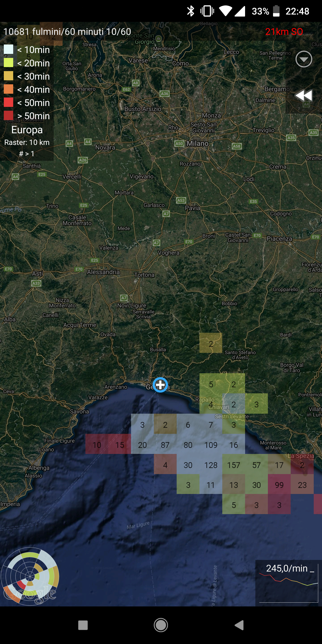Open the circular lightning direction radar
The width and height of the screenshot is (322, 644).
coord(30,576)
